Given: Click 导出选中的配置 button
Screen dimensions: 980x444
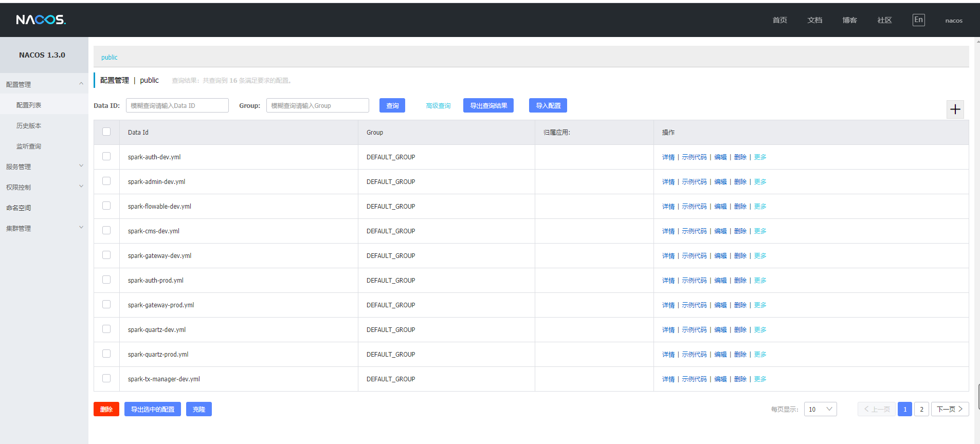Looking at the screenshot, I should (153, 409).
